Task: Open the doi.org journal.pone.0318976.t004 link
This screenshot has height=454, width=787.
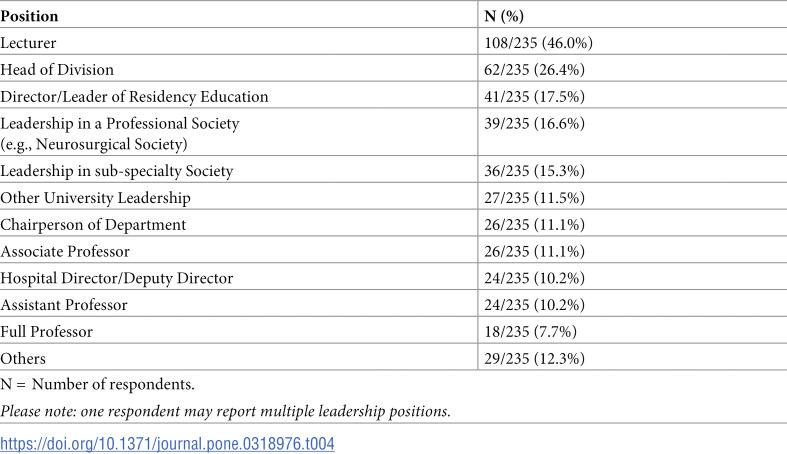Action: (167, 444)
